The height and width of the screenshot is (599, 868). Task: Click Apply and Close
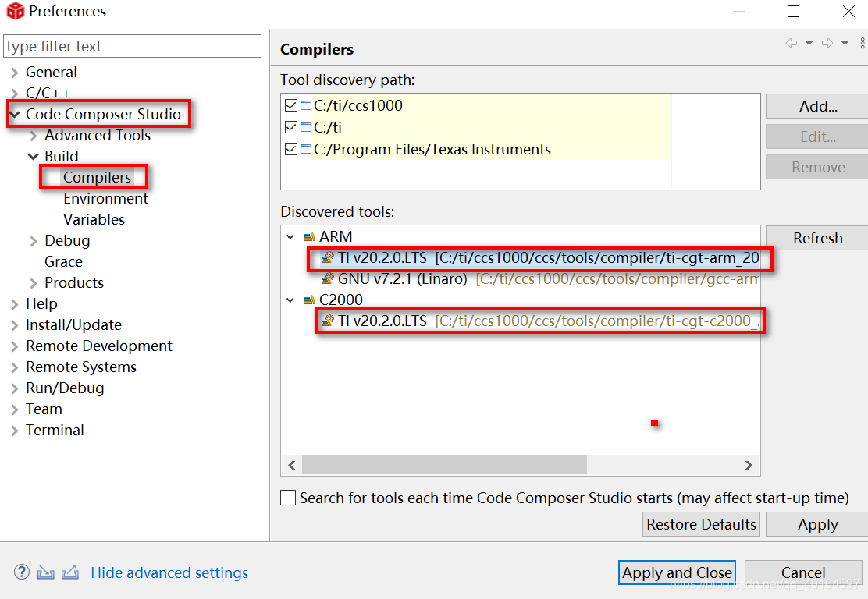coord(677,572)
